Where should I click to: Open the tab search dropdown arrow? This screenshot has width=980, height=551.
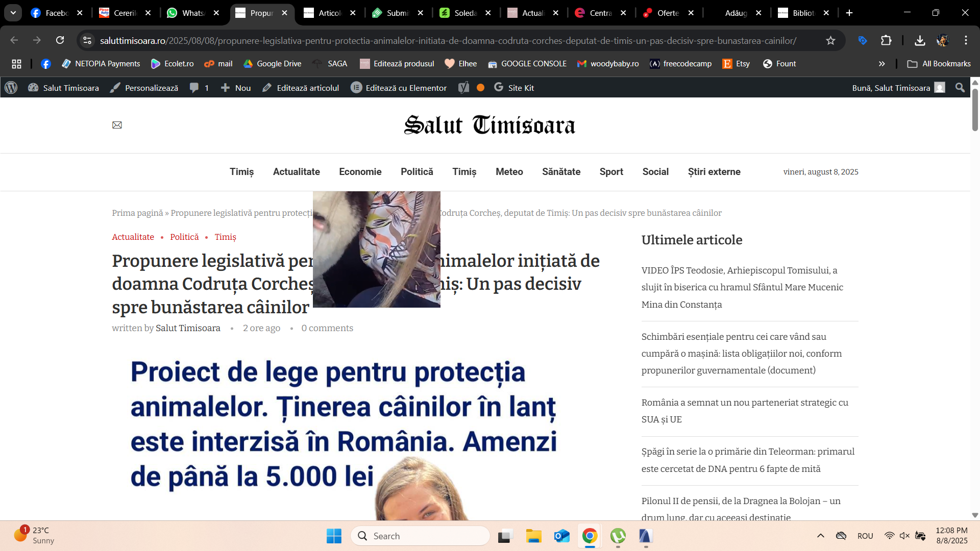tap(13, 13)
